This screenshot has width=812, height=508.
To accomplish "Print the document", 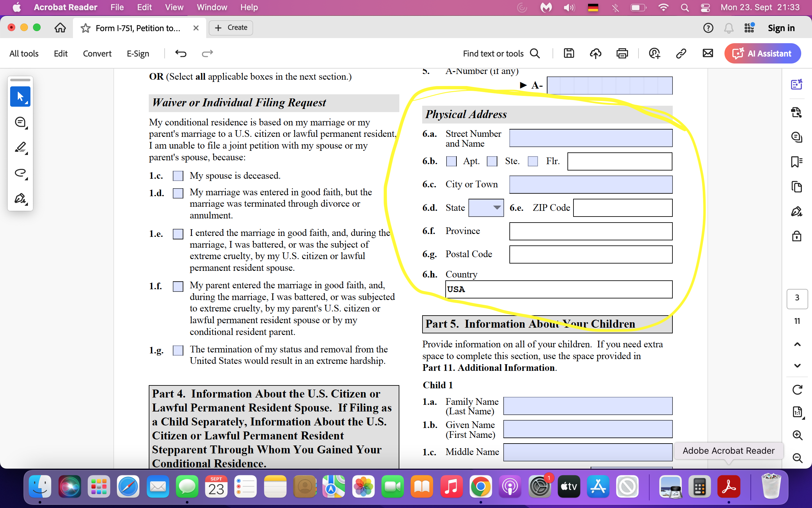I will (622, 53).
